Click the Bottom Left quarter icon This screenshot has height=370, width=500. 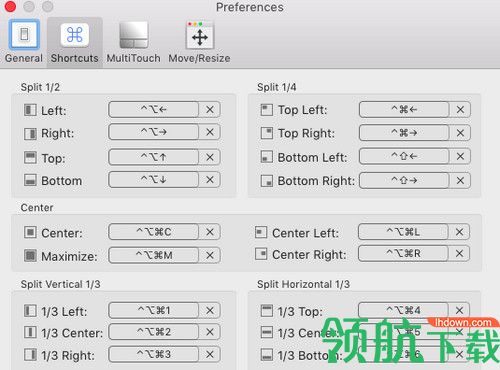[266, 157]
